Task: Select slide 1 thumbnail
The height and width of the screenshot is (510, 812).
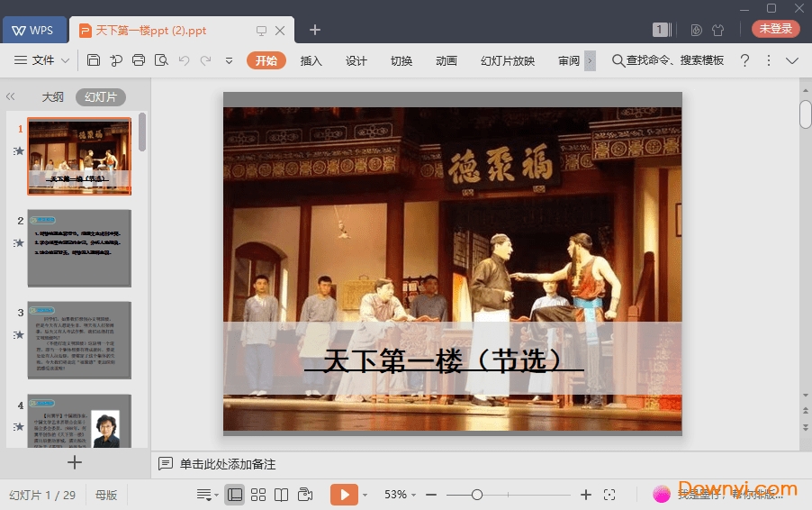Action: [79, 156]
